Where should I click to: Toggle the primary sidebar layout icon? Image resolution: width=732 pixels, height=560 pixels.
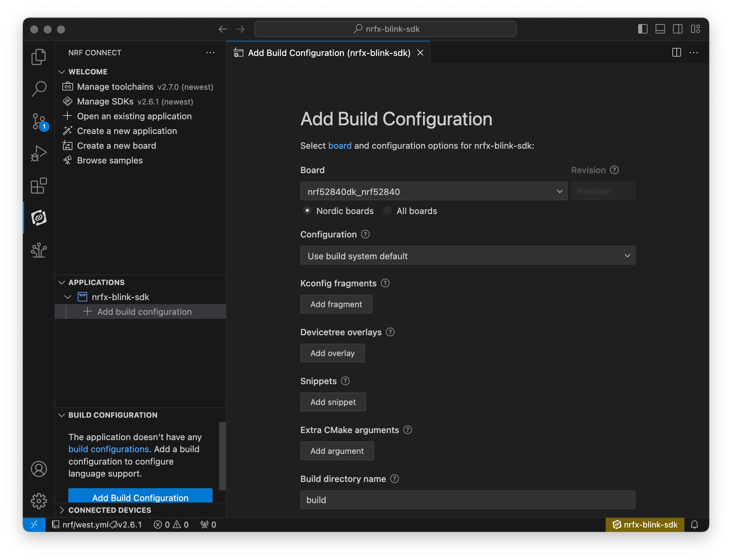point(643,29)
